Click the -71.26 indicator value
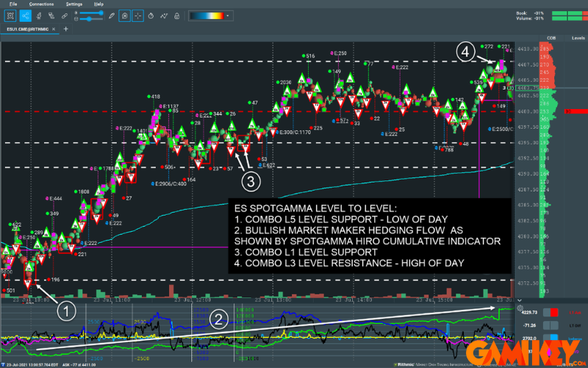 [530, 325]
